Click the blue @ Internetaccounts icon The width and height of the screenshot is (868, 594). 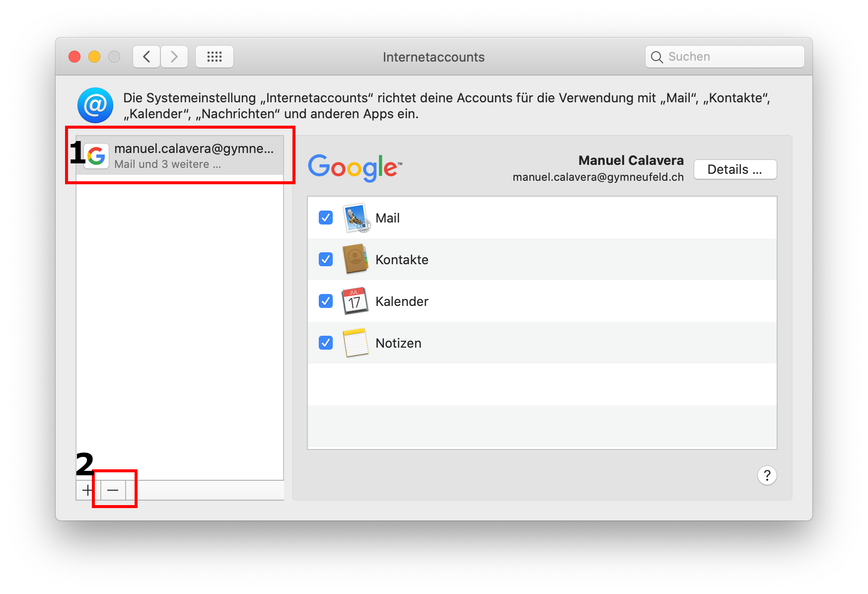[x=95, y=105]
